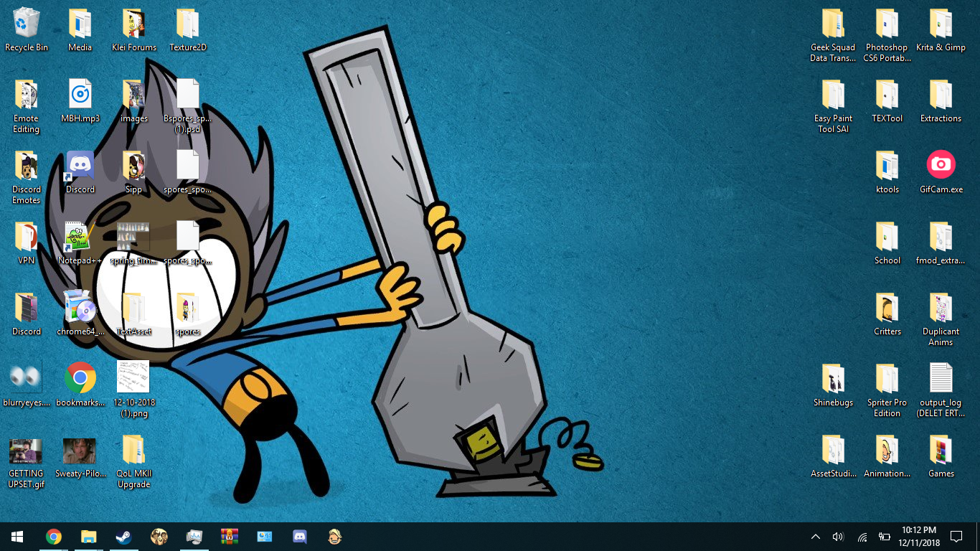980x551 pixels.
Task: Open the Recycle Bin desktop icon
Action: point(27,30)
